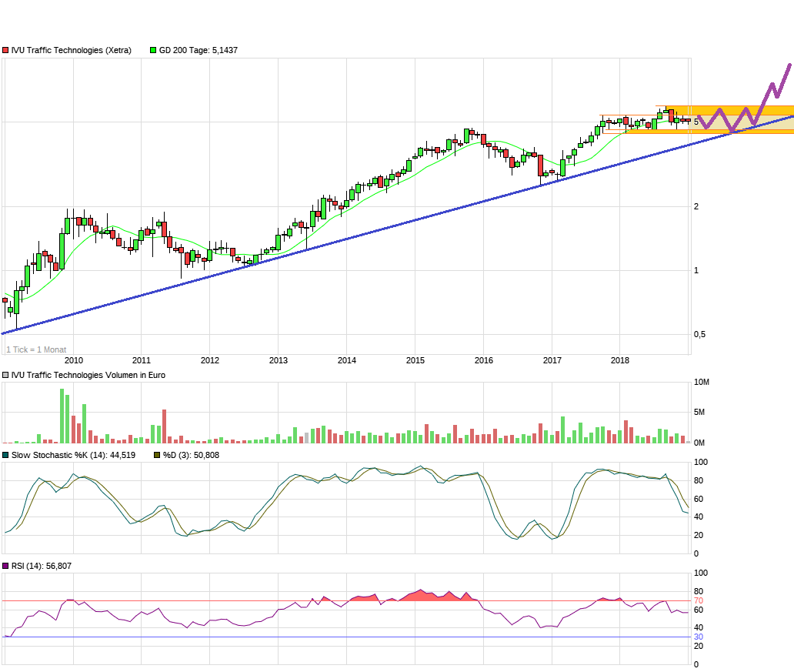This screenshot has height=672, width=794.
Task: Click the 'Slow Stochastic %K (14): 44,519' label
Action: pyautogui.click(x=73, y=455)
